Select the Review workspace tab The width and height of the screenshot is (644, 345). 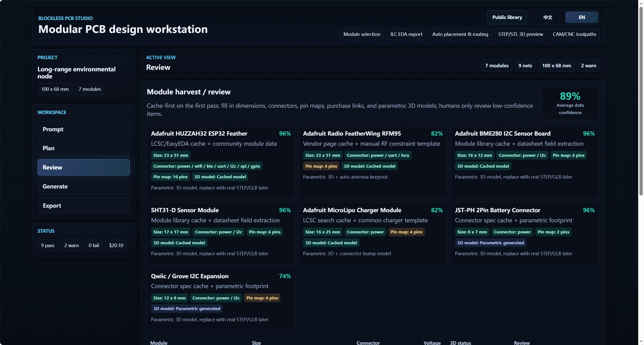[84, 167]
